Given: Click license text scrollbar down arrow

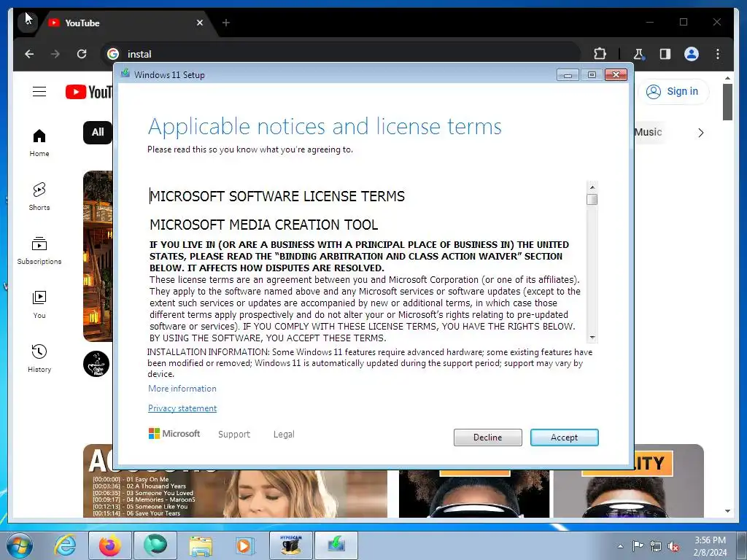Looking at the screenshot, I should (x=592, y=337).
